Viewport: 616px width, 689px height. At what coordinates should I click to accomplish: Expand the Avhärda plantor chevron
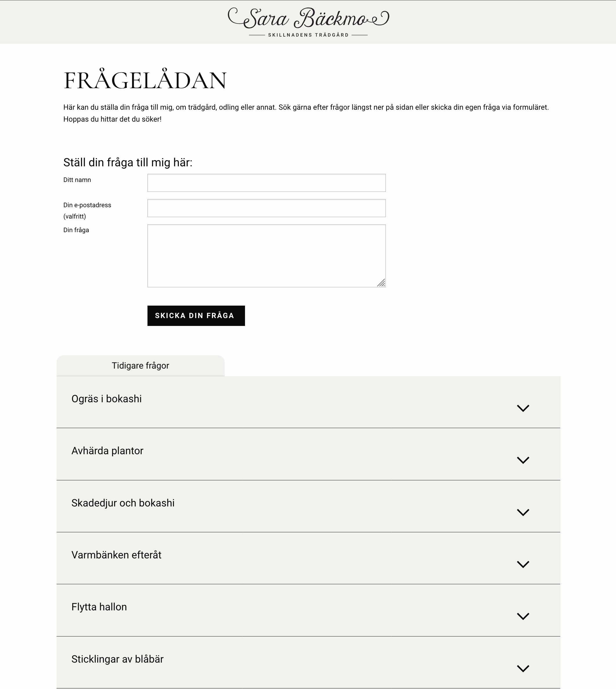523,460
